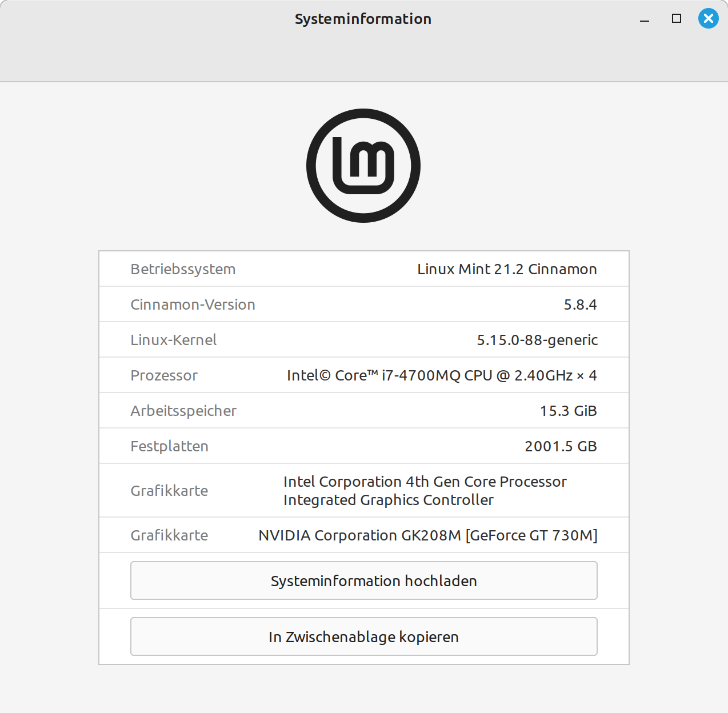Click the 5.15.0-88-generic kernel value
728x713 pixels.
tap(537, 340)
